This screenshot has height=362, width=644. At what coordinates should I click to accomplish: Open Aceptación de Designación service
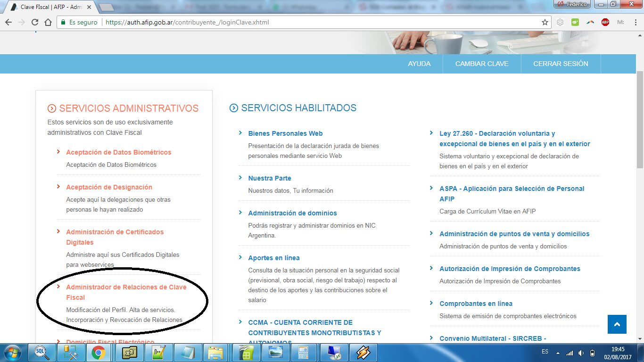tap(109, 187)
